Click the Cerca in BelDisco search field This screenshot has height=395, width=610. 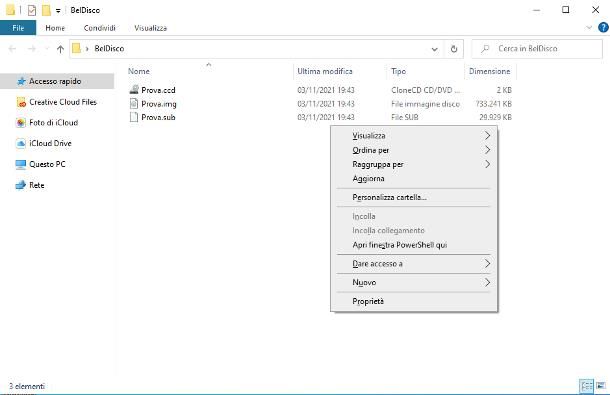pos(537,49)
